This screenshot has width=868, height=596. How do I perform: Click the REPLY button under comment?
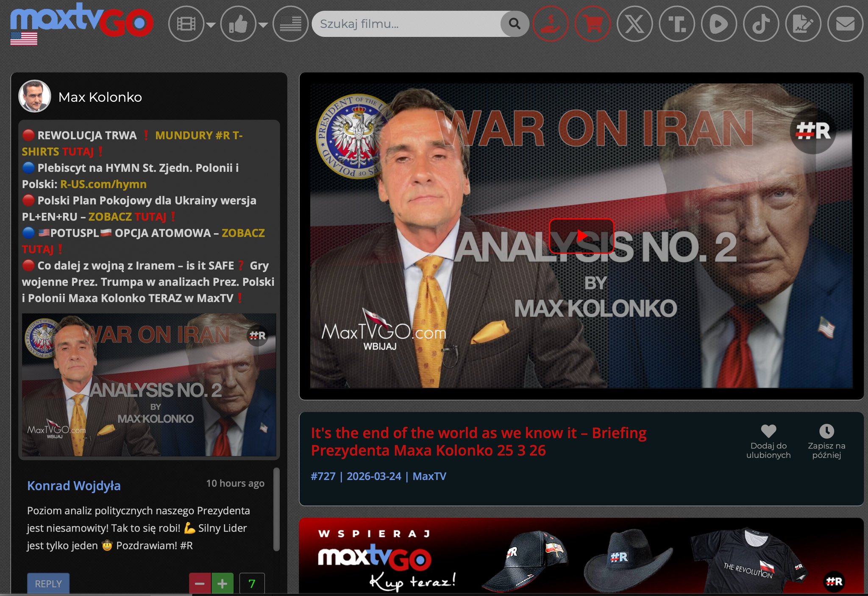click(x=48, y=584)
